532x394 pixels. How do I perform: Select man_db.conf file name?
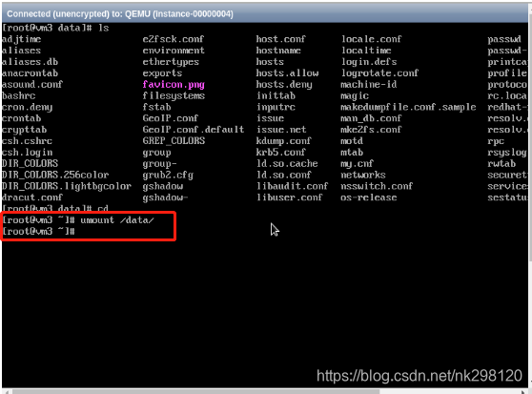[x=371, y=118]
